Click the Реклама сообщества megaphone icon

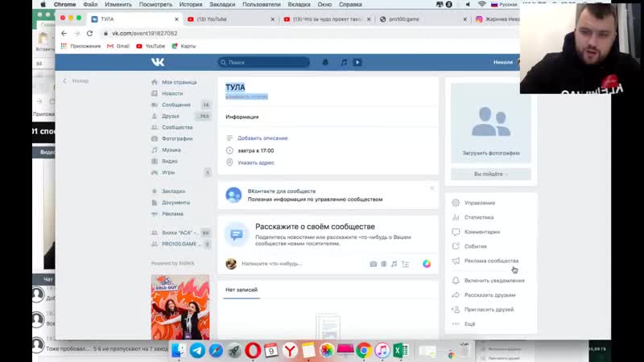pyautogui.click(x=456, y=261)
